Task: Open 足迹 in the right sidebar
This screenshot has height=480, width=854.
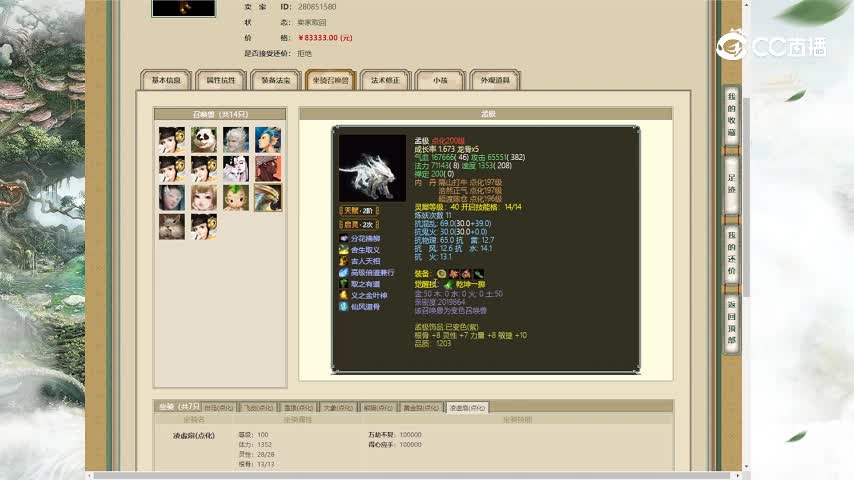Action: tap(731, 184)
